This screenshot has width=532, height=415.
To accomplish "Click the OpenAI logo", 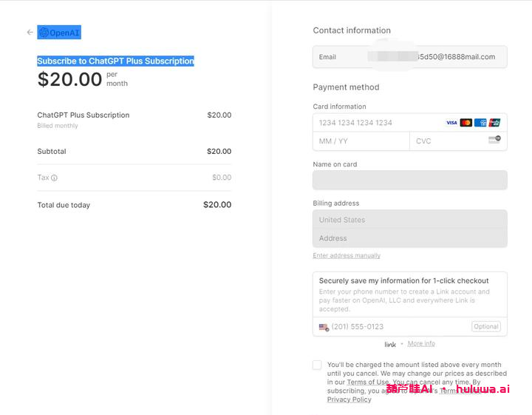I will (x=44, y=33).
